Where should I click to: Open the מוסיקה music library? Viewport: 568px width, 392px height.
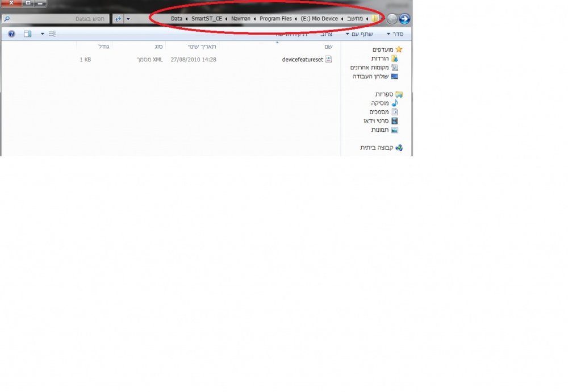pos(385,103)
